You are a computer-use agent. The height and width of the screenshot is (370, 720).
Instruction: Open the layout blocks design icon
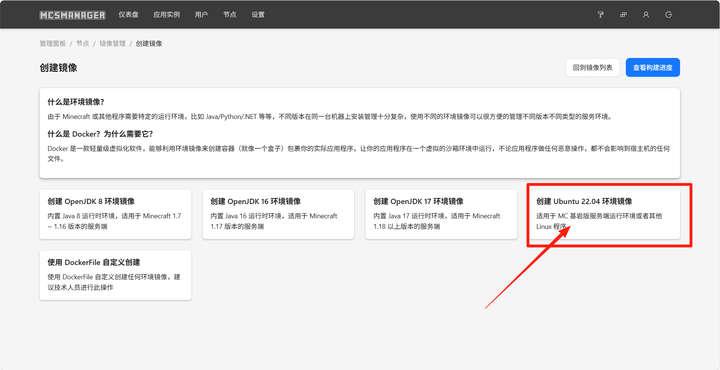coord(623,15)
